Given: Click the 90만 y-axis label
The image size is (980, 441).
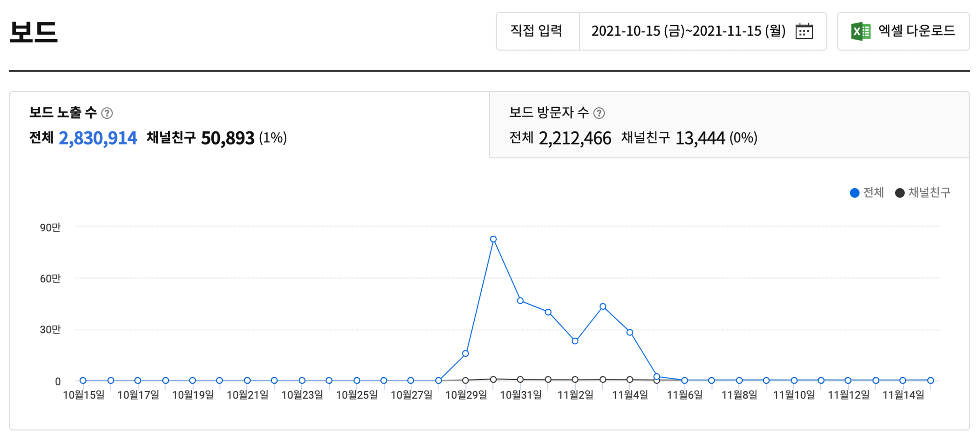Looking at the screenshot, I should coord(50,227).
